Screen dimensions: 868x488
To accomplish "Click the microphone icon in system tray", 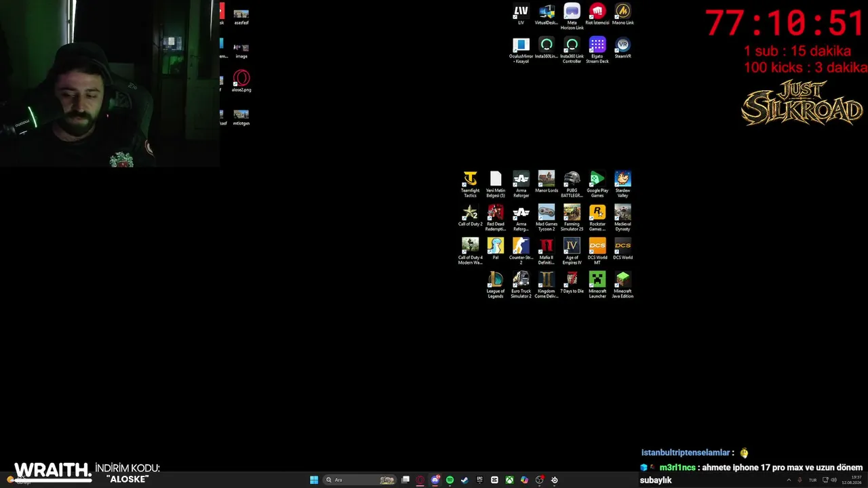I will 800,480.
